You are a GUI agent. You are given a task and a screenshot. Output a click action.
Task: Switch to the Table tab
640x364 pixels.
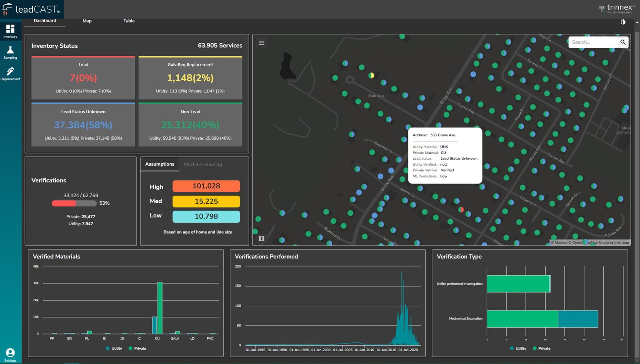129,21
